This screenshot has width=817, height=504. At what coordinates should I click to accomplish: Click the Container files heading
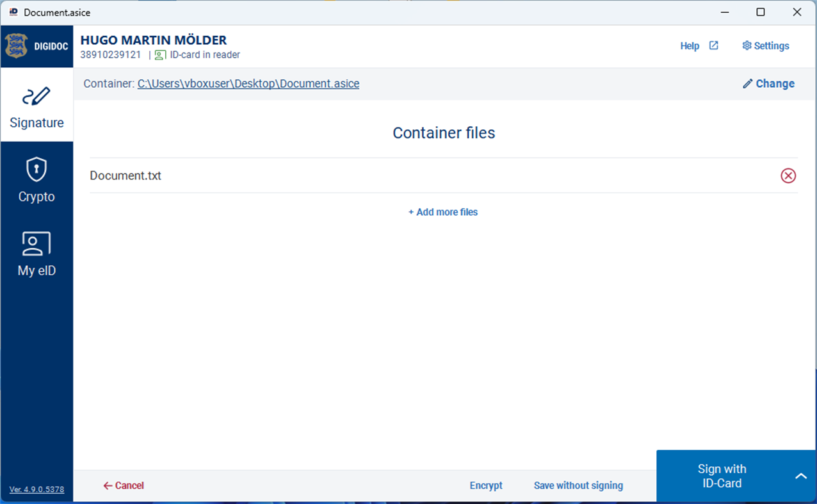[x=444, y=133]
